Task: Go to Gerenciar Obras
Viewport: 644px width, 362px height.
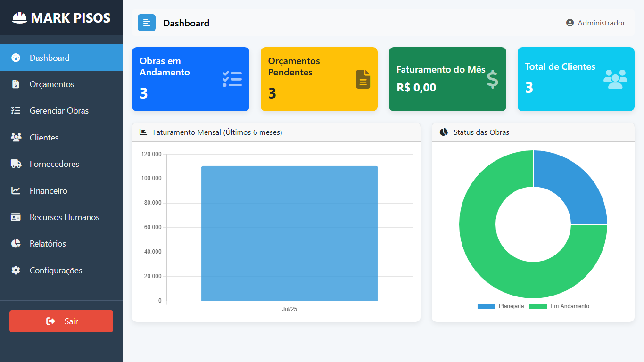Action: [61, 111]
